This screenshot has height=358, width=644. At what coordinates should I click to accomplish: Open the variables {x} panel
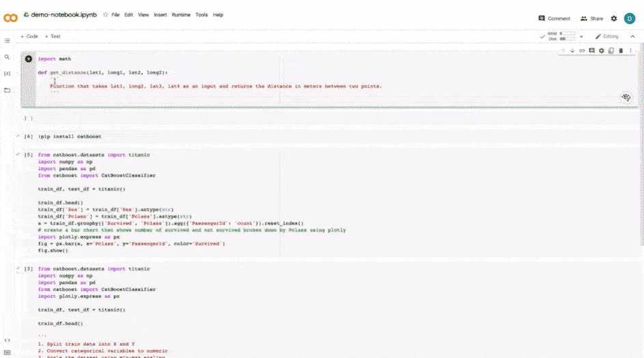8,73
